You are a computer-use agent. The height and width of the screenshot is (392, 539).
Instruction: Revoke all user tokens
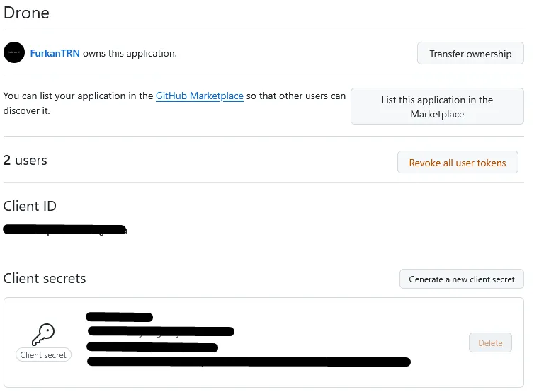click(458, 163)
